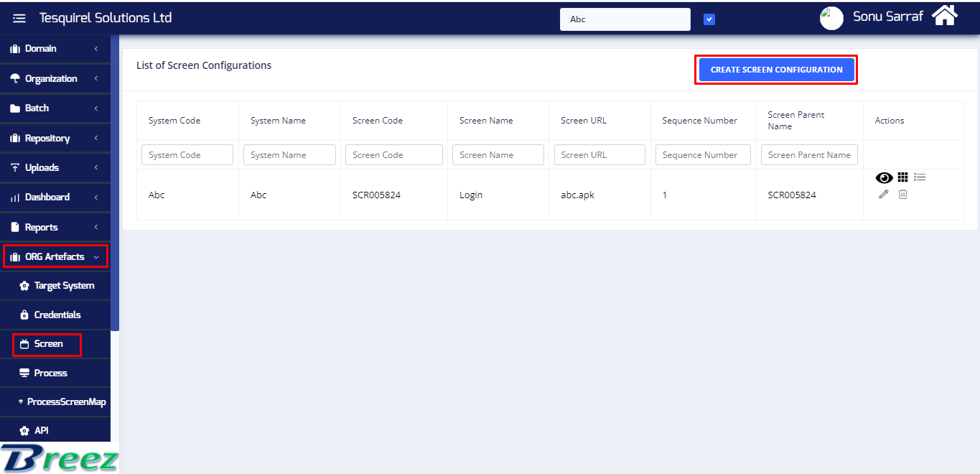Image resolution: width=980 pixels, height=474 pixels.
Task: Collapse the ORG Artefacts chevron
Action: point(96,257)
